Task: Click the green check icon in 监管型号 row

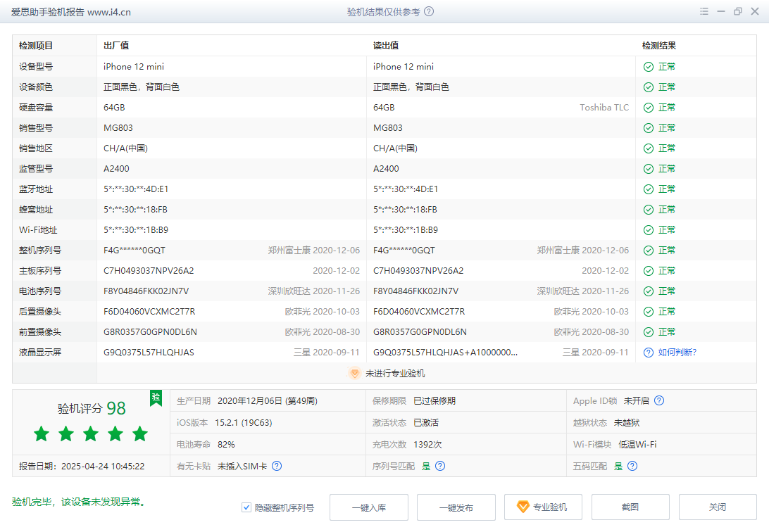Action: [649, 169]
